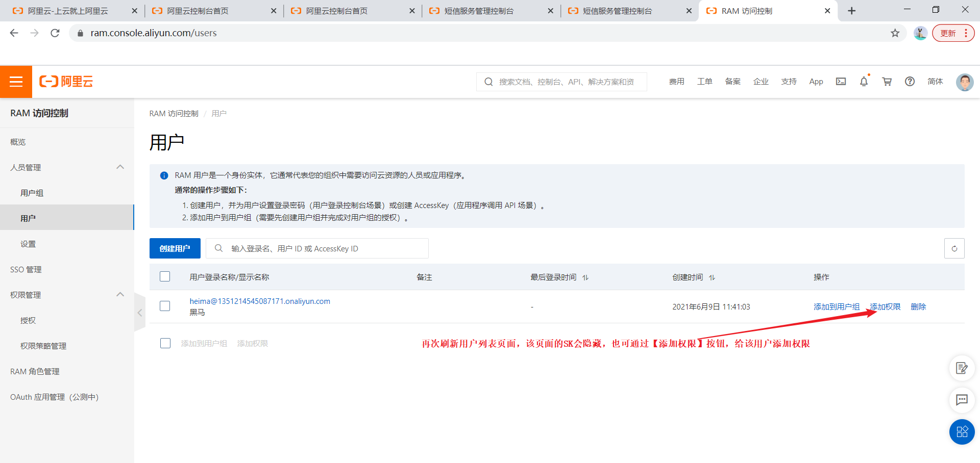The width and height of the screenshot is (980, 463).
Task: Click the search magnifier in top search bar
Action: 488,82
